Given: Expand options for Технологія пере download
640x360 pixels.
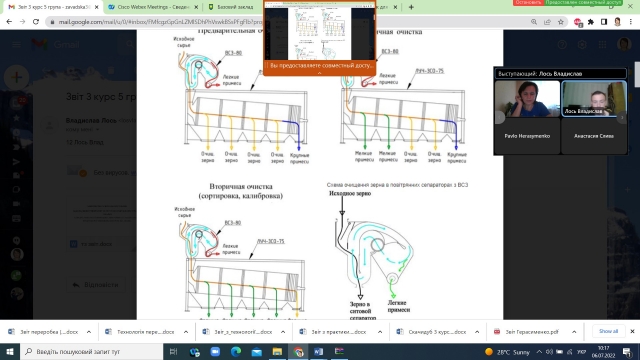Looking at the screenshot, I should [186, 332].
